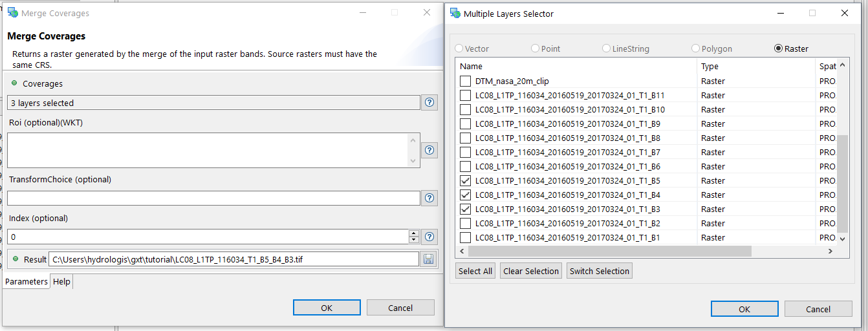Open the Parameters tab
Screen dimensions: 868x331
tap(27, 282)
